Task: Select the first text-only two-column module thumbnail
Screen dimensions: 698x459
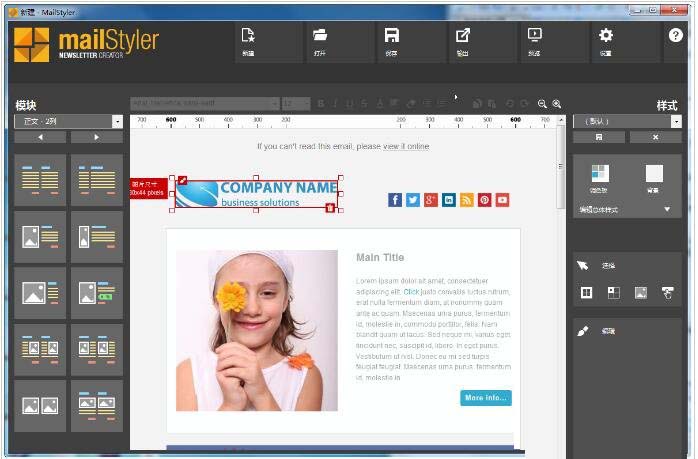Action: pos(40,180)
